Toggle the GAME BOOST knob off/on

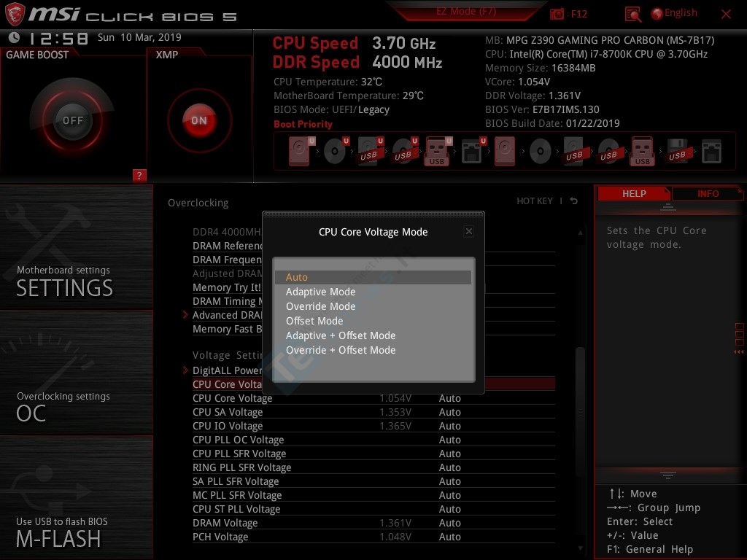[72, 120]
